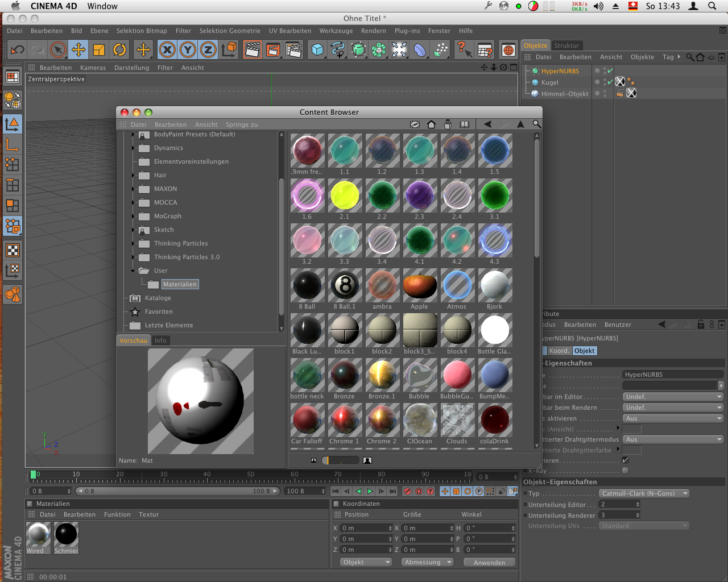Screen dimensions: 728x582
Task: Click the render tag on Himmel-Objekt
Action: pyautogui.click(x=620, y=93)
